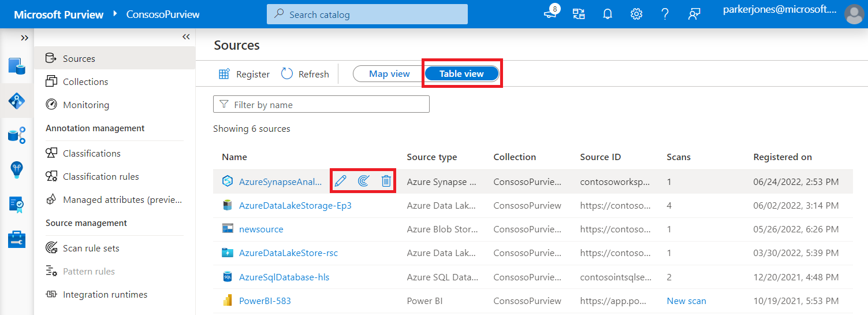The width and height of the screenshot is (868, 315).
Task: Click the Register grid icon
Action: pyautogui.click(x=224, y=74)
